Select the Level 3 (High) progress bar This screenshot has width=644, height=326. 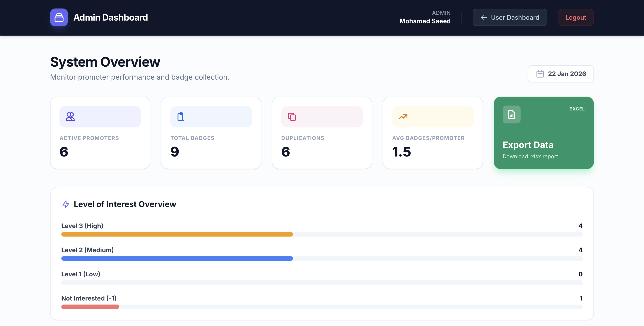click(177, 234)
